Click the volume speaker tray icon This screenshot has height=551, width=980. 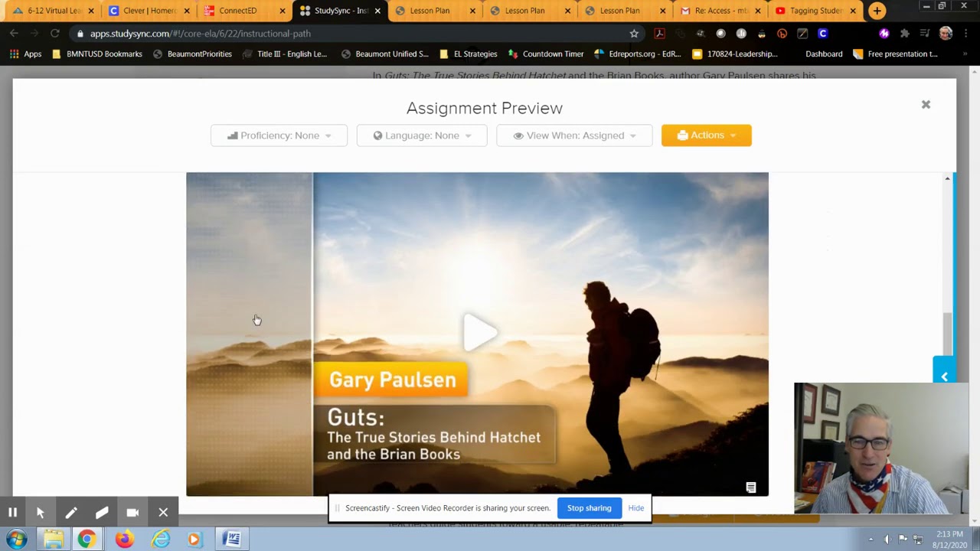tap(887, 540)
